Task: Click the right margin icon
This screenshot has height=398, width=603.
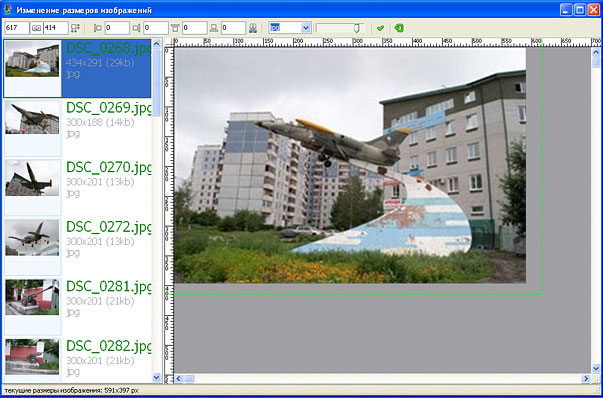Action: pos(137,28)
